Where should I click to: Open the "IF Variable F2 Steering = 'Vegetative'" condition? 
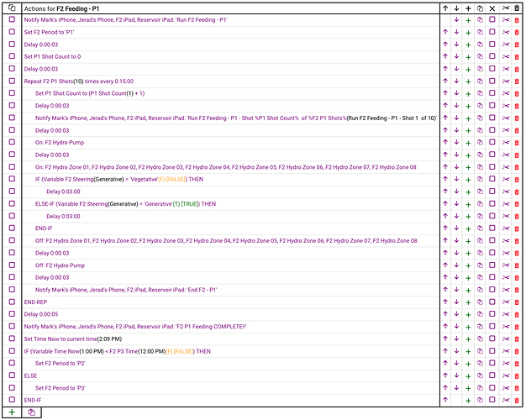click(x=119, y=180)
